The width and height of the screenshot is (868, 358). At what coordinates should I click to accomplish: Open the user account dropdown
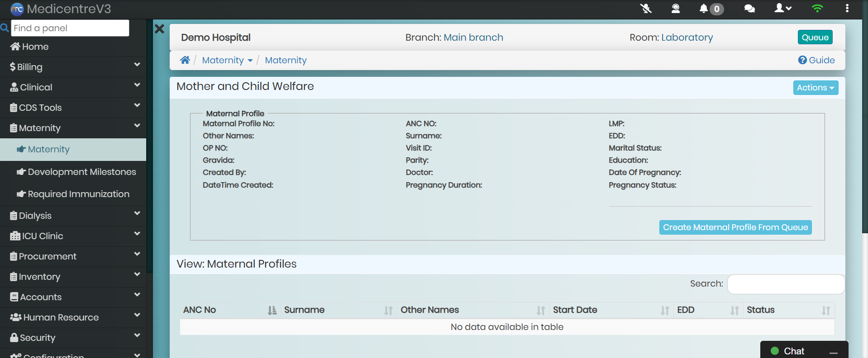point(782,9)
